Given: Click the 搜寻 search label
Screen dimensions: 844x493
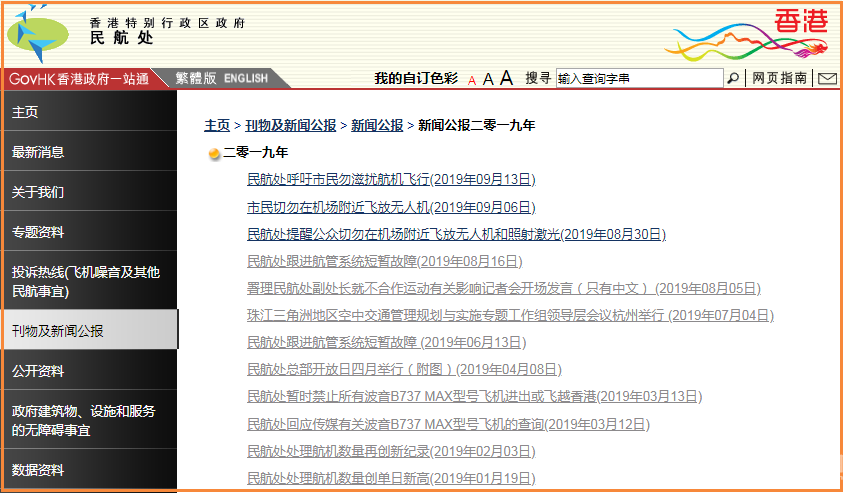Looking at the screenshot, I should click(538, 78).
